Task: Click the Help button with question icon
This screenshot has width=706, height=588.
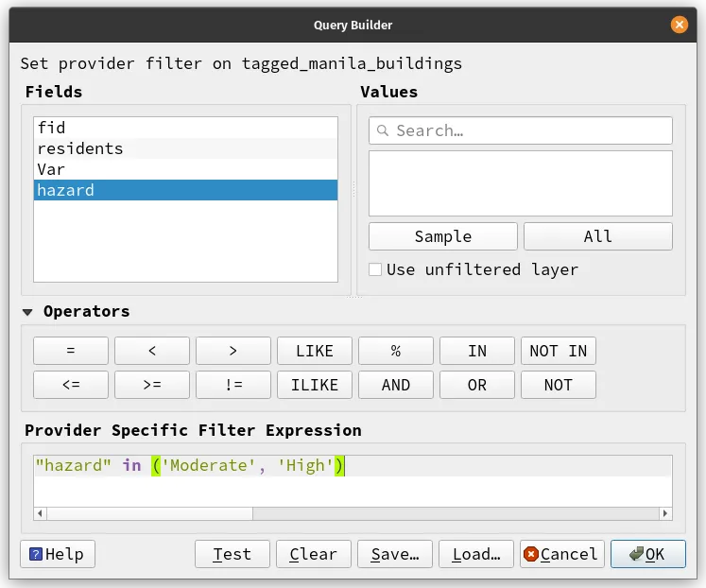Action: point(58,554)
